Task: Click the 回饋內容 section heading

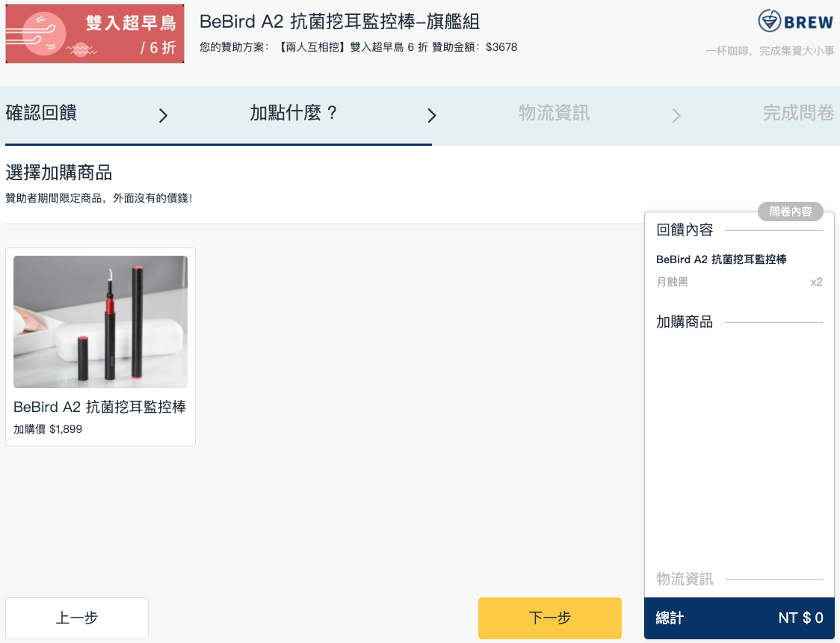Action: pos(685,230)
